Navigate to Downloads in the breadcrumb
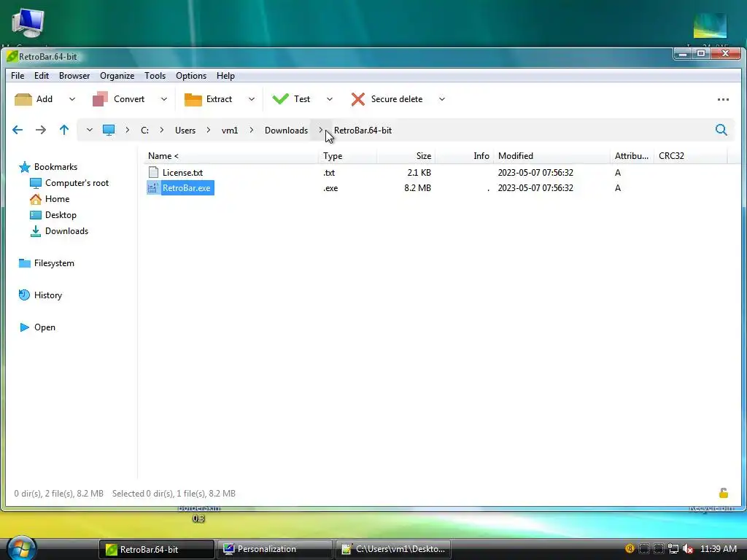The height and width of the screenshot is (560, 747). (x=286, y=131)
